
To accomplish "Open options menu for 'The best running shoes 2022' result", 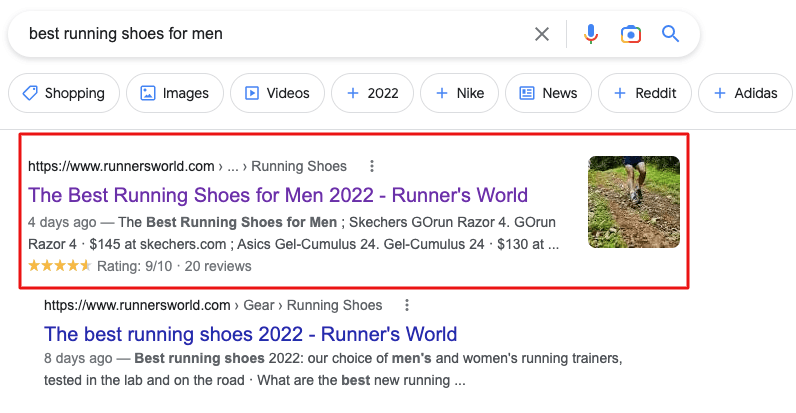I will coord(407,305).
